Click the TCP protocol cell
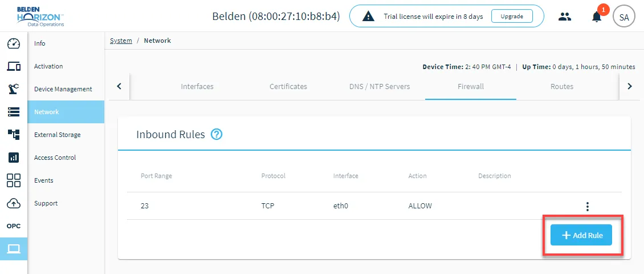The image size is (644, 274). tap(268, 206)
